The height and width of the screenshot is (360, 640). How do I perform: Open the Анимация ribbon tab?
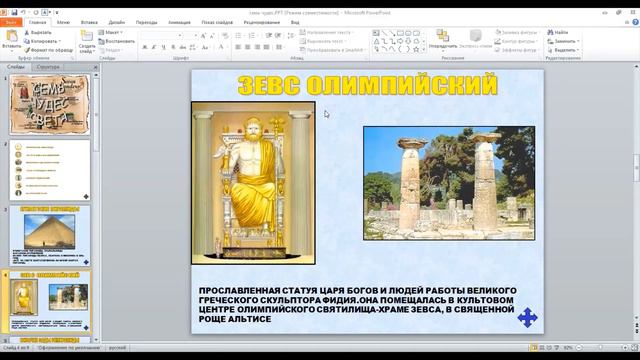179,22
